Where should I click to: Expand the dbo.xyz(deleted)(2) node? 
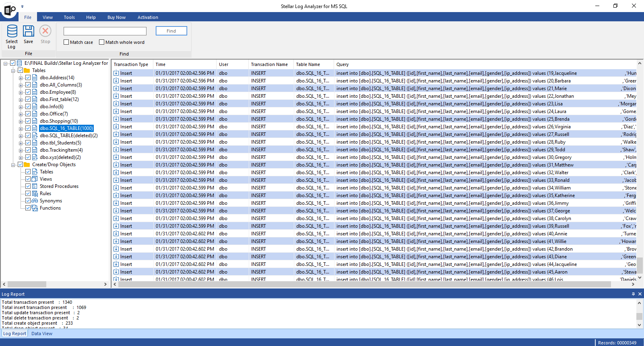click(x=21, y=157)
